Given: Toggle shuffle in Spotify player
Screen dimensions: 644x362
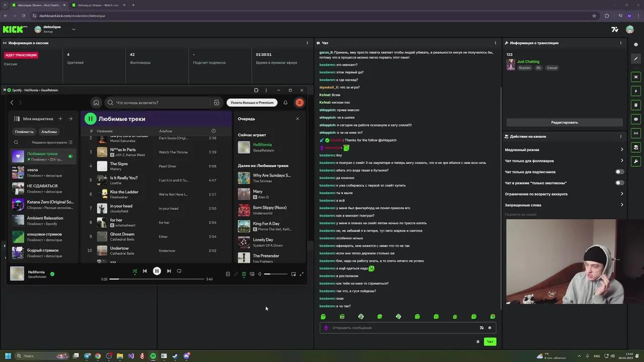Looking at the screenshot, I should 134,271.
